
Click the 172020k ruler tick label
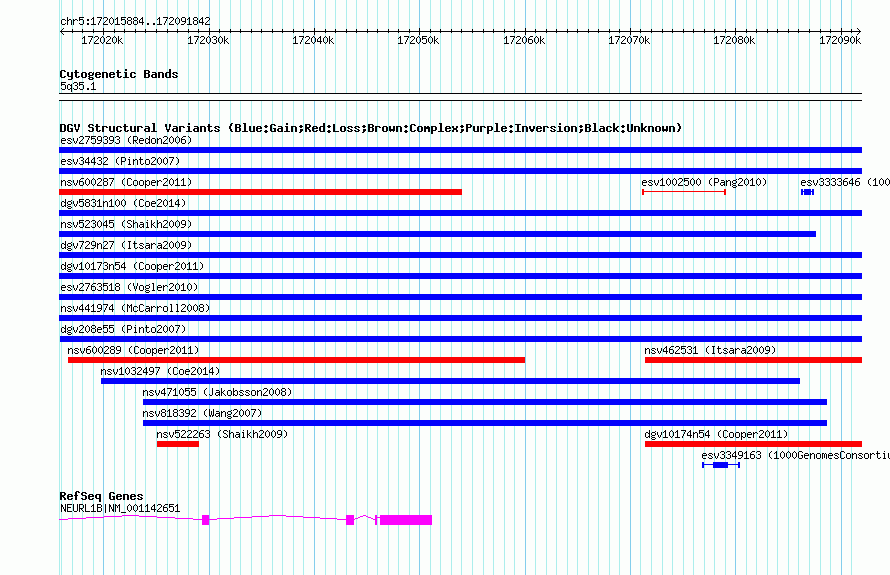[102, 40]
